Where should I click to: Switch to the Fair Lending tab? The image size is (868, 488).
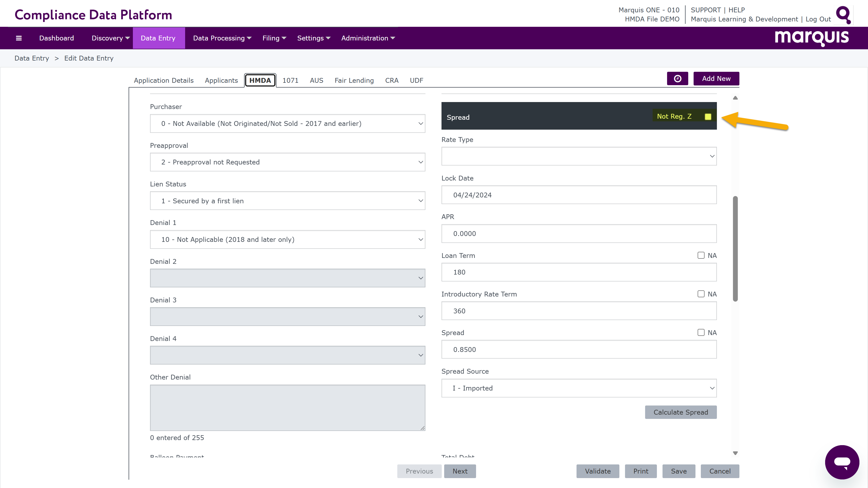point(354,81)
